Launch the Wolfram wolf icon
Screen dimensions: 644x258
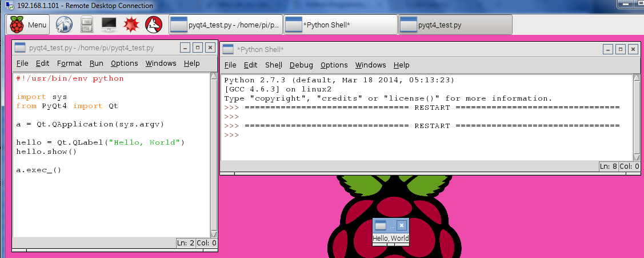click(154, 25)
